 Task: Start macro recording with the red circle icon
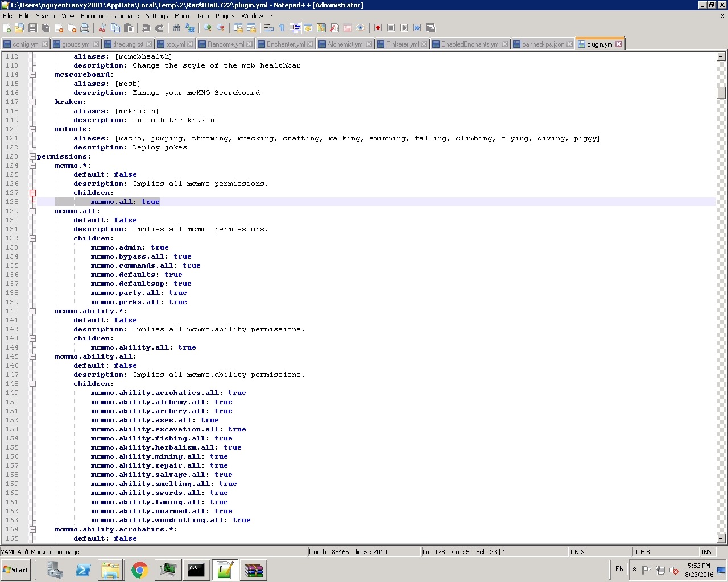(378, 28)
